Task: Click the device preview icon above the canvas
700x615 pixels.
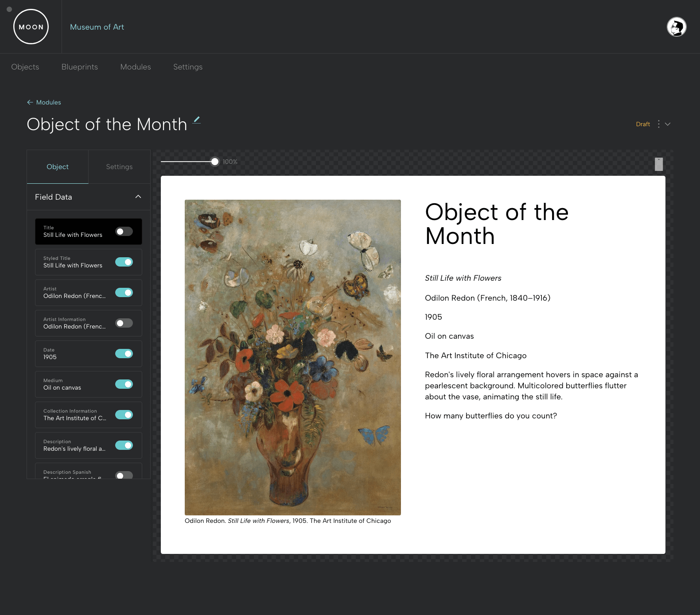Action: [x=659, y=164]
